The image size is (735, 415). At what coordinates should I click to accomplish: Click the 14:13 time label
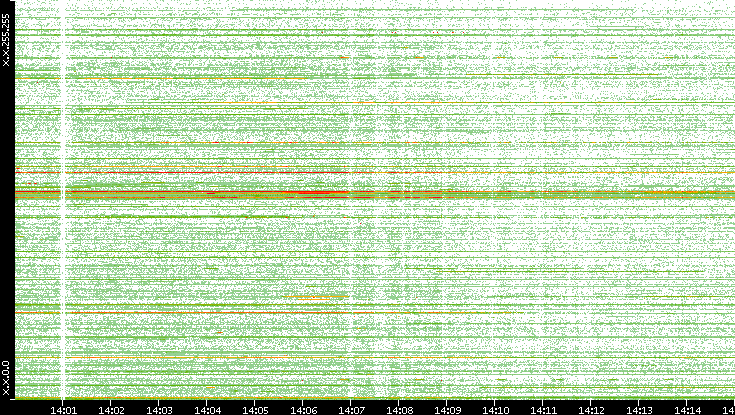[639, 410]
